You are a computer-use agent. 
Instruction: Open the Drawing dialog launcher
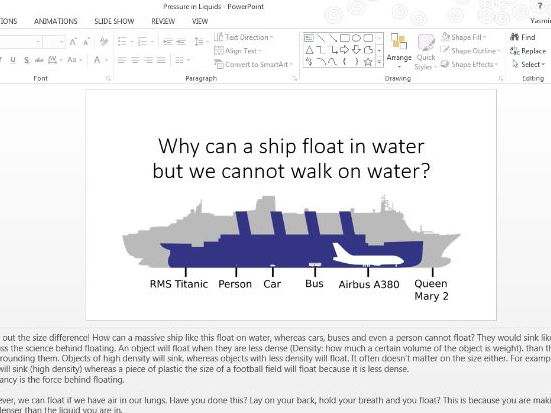[x=501, y=79]
